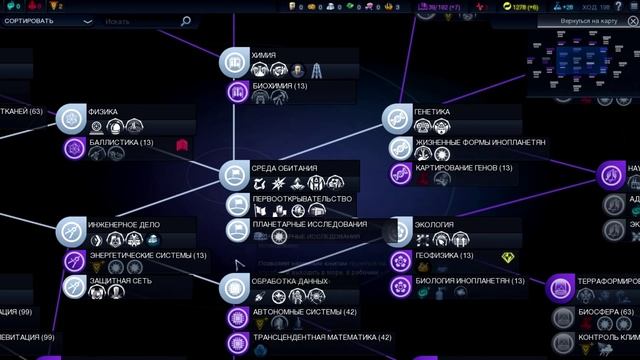Click the tech web minimap

point(584,62)
